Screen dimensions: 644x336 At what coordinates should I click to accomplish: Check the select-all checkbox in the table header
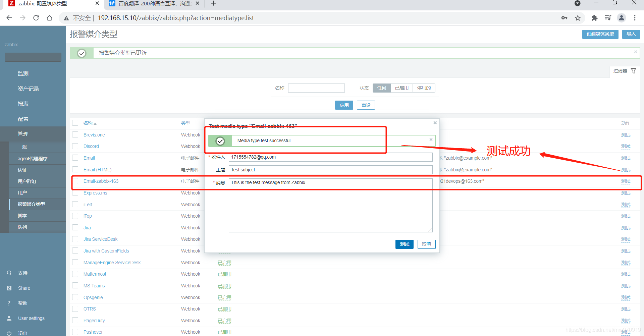click(x=75, y=123)
